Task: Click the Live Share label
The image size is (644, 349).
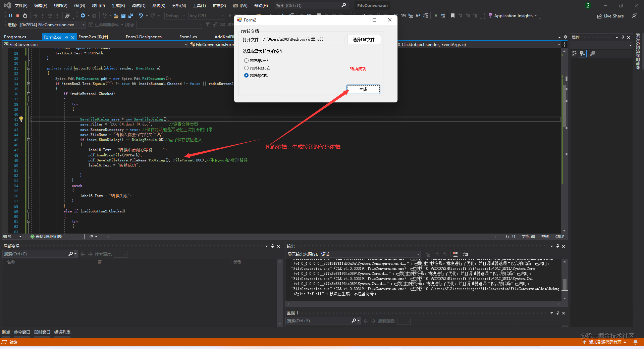Action: click(x=614, y=16)
